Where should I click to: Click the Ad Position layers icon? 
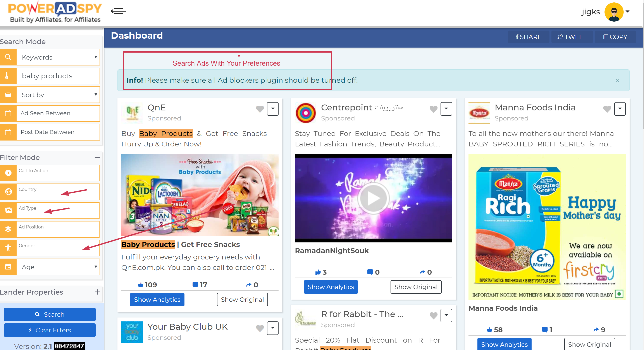click(x=8, y=229)
